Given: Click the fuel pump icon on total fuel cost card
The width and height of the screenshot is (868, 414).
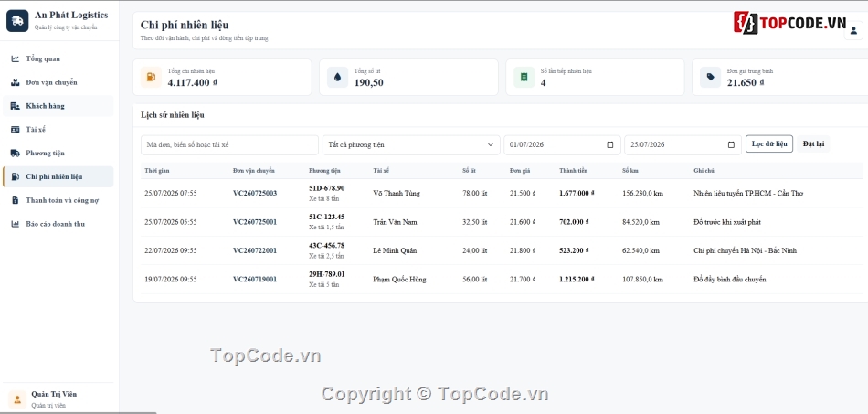Looking at the screenshot, I should coord(151,77).
